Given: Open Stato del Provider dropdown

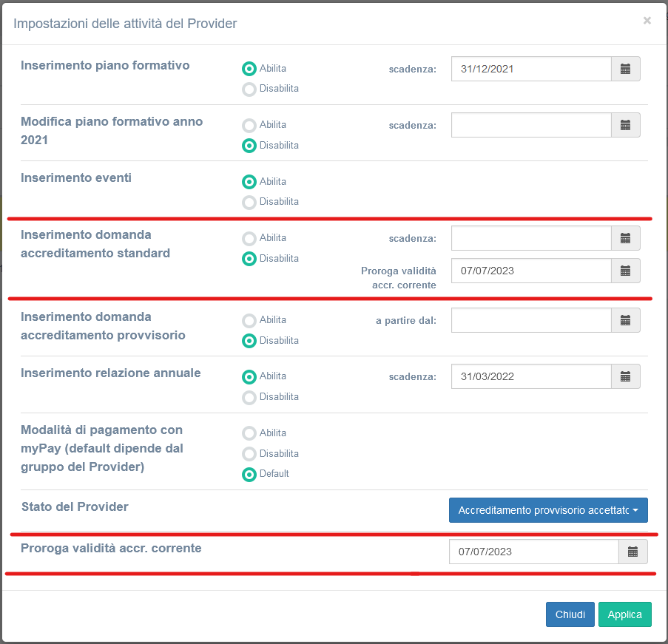Looking at the screenshot, I should pyautogui.click(x=548, y=510).
